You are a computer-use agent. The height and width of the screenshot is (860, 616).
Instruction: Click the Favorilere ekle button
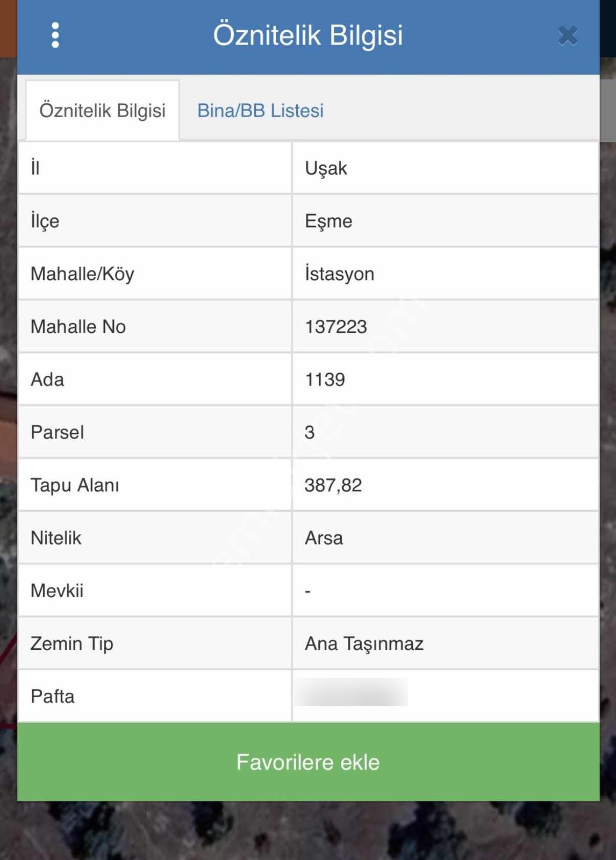coord(308,762)
